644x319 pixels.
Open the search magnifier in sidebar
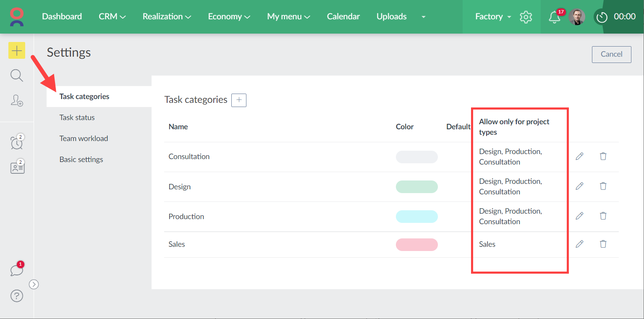point(17,76)
